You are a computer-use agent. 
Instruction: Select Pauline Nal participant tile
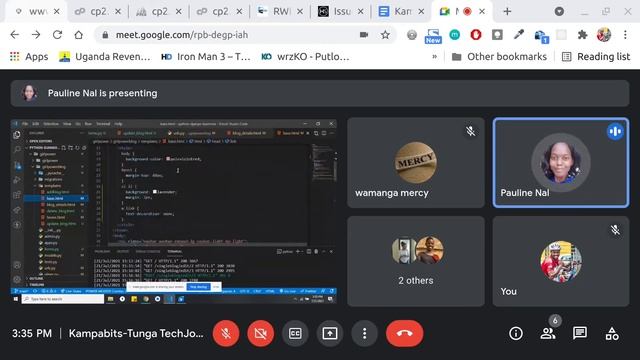pyautogui.click(x=561, y=163)
